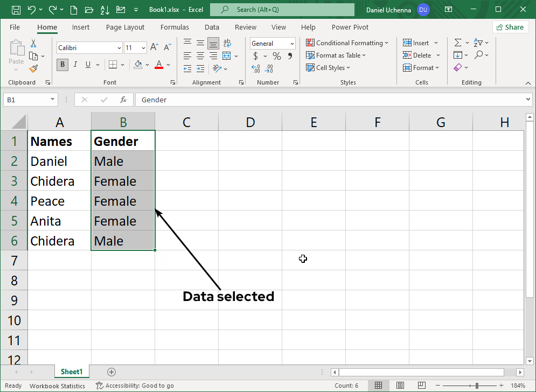This screenshot has height=392, width=536.
Task: Apply percent number style
Action: click(276, 55)
